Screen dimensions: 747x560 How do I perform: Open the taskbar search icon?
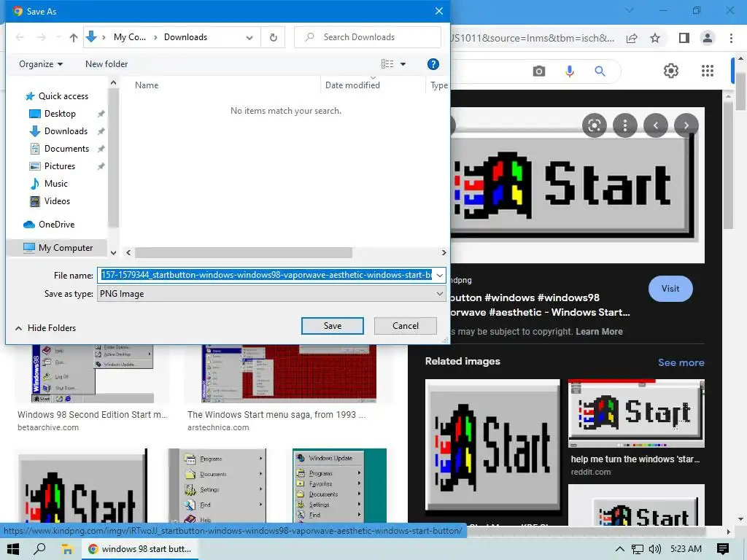click(40, 549)
